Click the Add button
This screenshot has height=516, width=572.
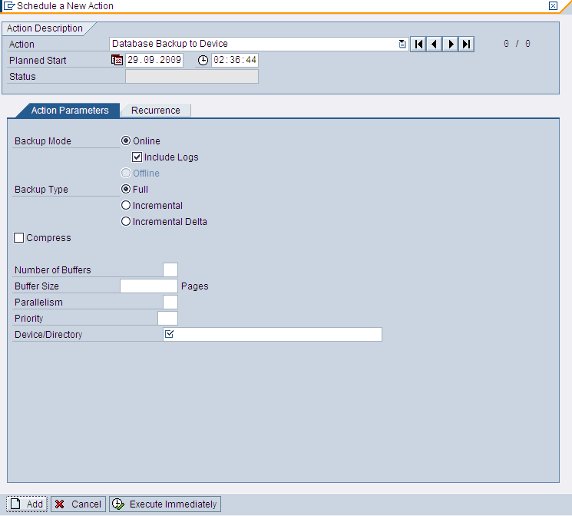pyautogui.click(x=27, y=504)
